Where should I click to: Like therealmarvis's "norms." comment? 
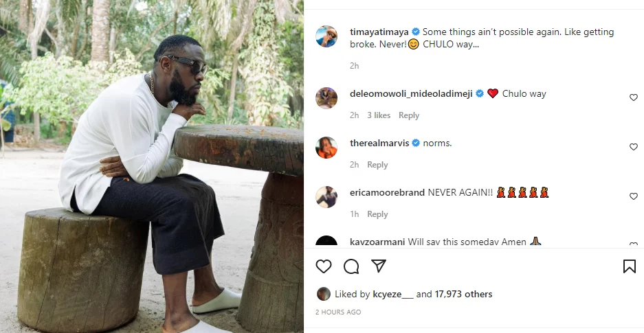click(634, 147)
